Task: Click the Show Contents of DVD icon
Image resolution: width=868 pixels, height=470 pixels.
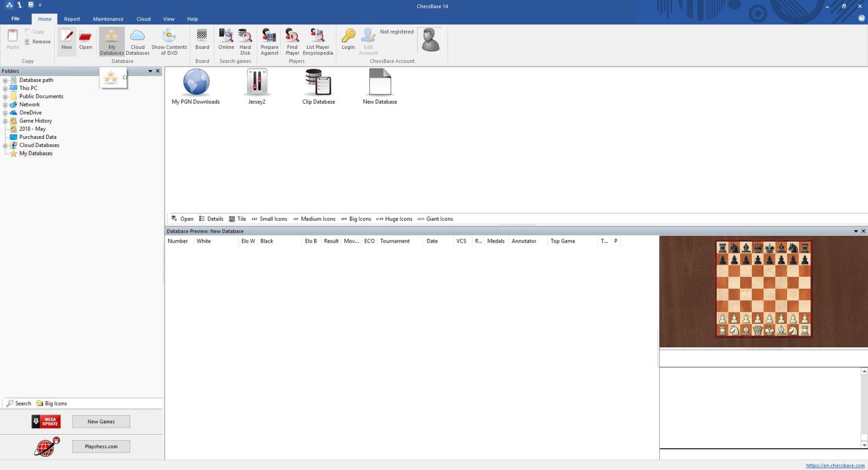Action: [x=169, y=41]
